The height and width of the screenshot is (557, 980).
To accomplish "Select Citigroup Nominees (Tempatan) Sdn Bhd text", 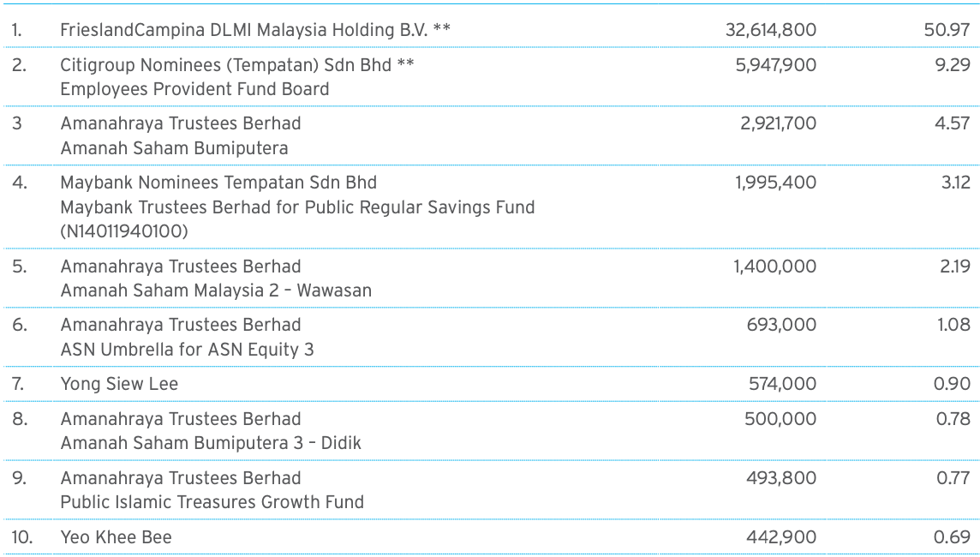I will pyautogui.click(x=225, y=65).
